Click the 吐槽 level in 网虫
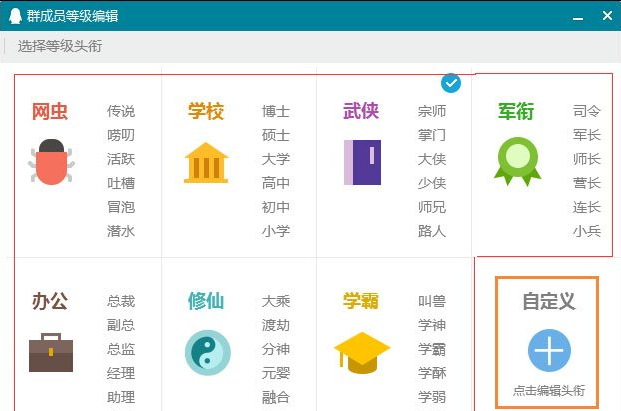Screen dimensions: 621x411 coord(121,183)
